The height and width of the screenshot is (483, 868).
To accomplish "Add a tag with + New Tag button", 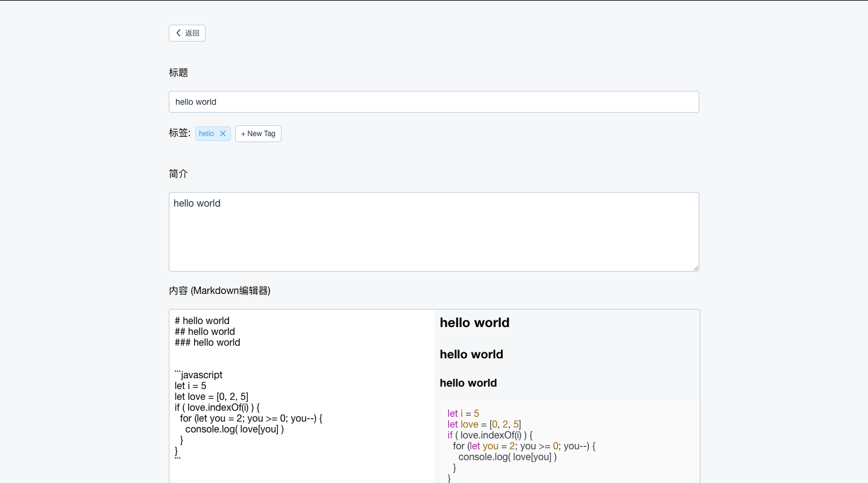I will [258, 134].
